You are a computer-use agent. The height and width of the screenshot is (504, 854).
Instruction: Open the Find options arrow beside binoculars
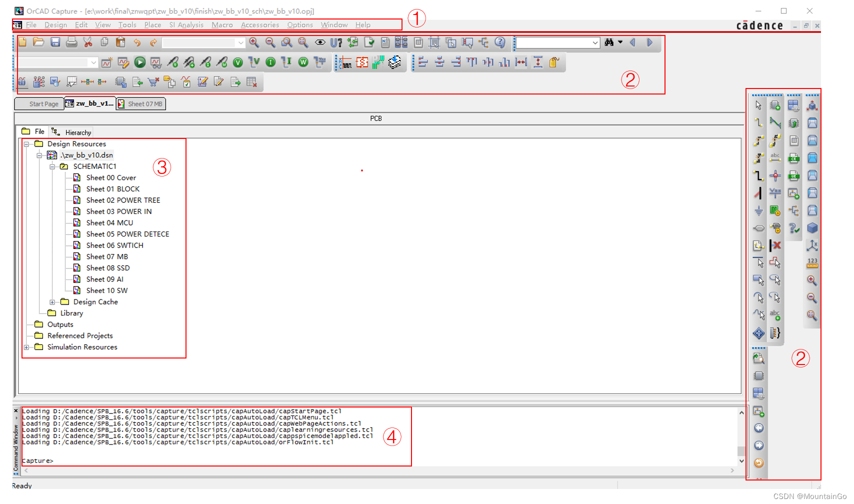pos(620,42)
